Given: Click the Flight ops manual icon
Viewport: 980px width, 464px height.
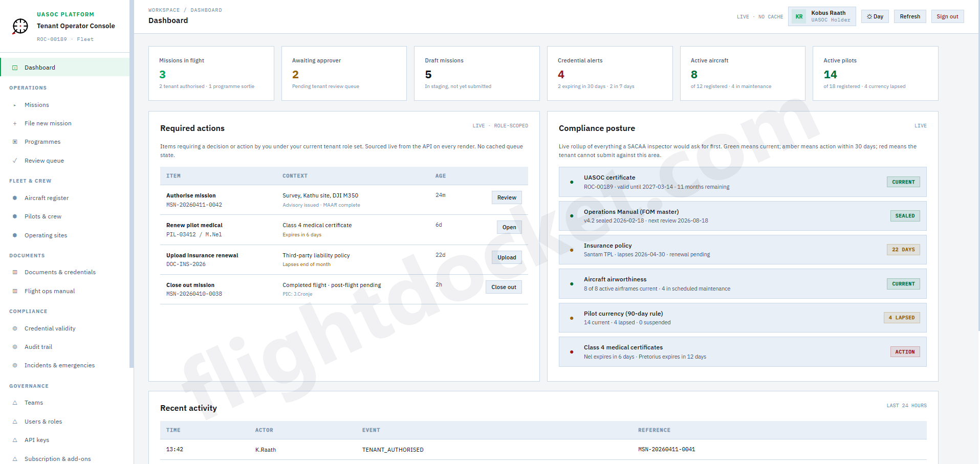Looking at the screenshot, I should pos(15,291).
